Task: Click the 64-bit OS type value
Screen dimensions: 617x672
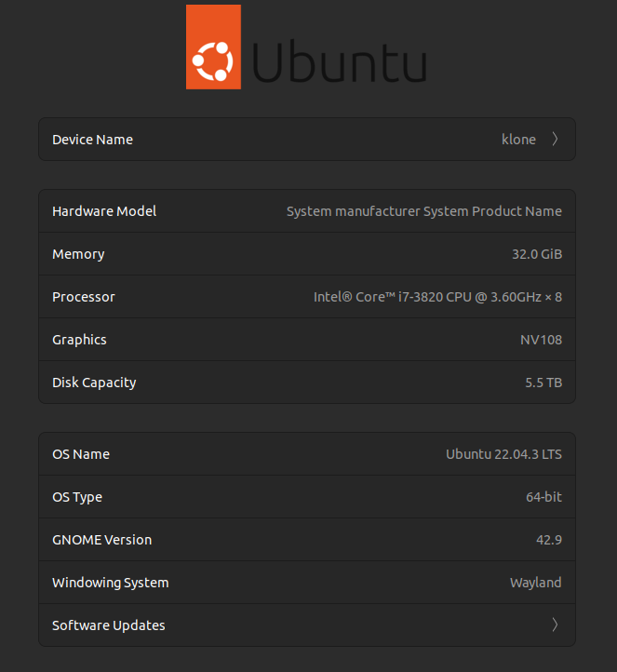Action: pyautogui.click(x=543, y=497)
